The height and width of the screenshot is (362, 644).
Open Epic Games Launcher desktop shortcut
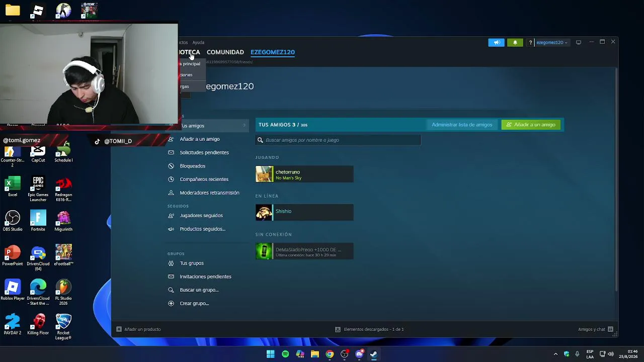(38, 189)
